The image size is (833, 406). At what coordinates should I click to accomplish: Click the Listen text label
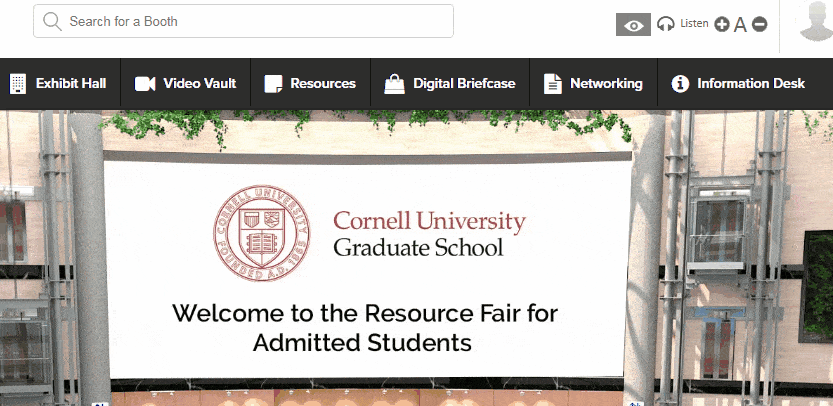click(x=694, y=23)
